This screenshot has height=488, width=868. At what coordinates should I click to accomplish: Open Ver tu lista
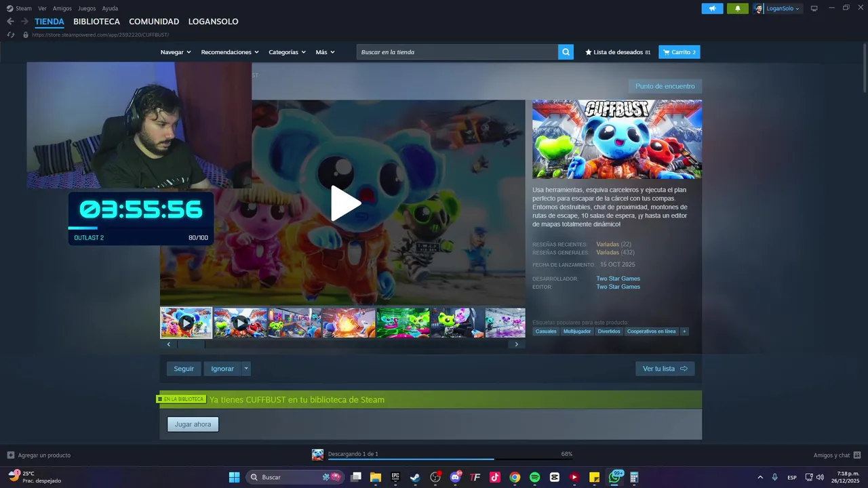[665, 369]
